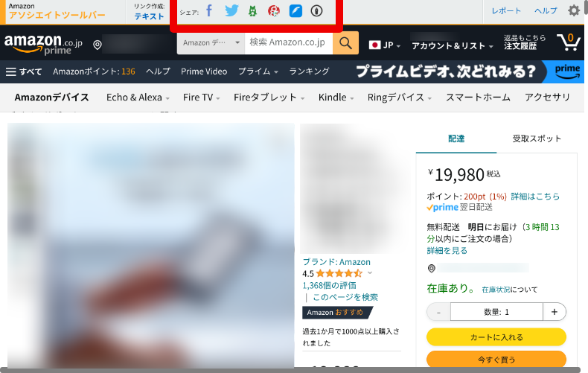Click 今すぐ買う button
The width and height of the screenshot is (588, 373).
pyautogui.click(x=496, y=360)
